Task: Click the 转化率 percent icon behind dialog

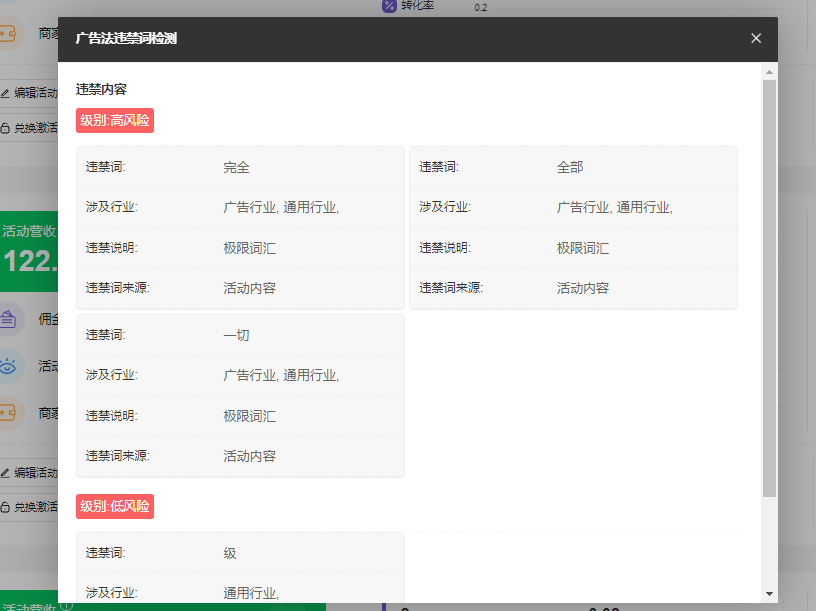Action: coord(389,6)
